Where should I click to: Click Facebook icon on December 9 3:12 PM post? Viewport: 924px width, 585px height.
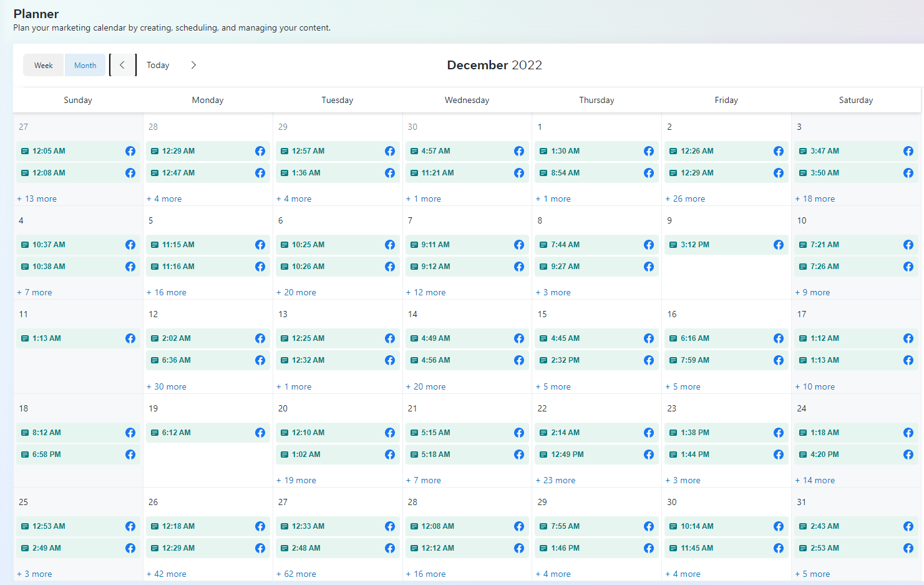(x=778, y=245)
